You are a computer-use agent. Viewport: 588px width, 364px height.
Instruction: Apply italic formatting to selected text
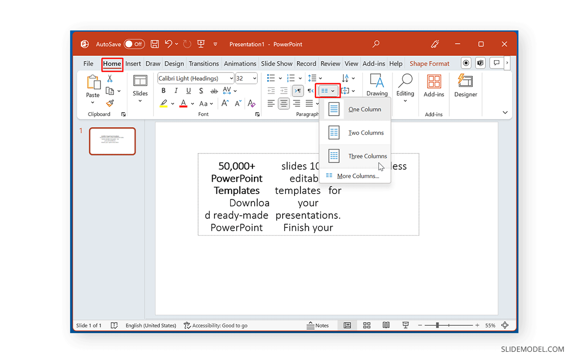[x=175, y=90]
